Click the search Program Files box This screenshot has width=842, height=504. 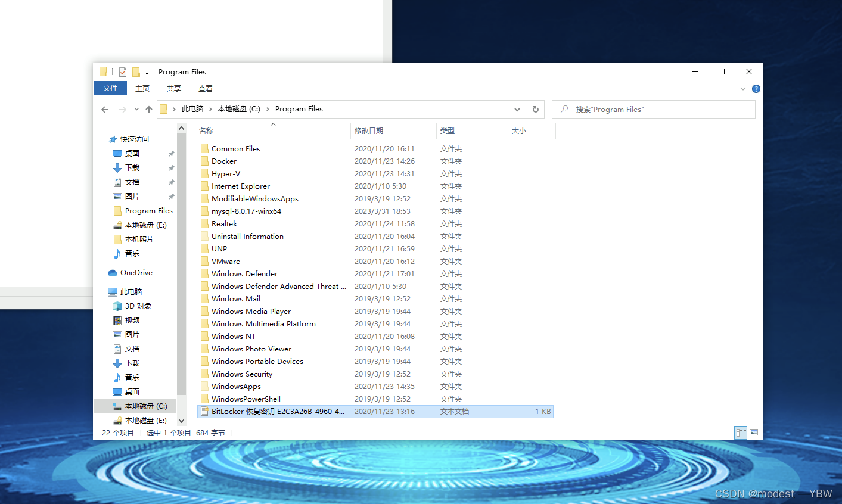click(654, 109)
